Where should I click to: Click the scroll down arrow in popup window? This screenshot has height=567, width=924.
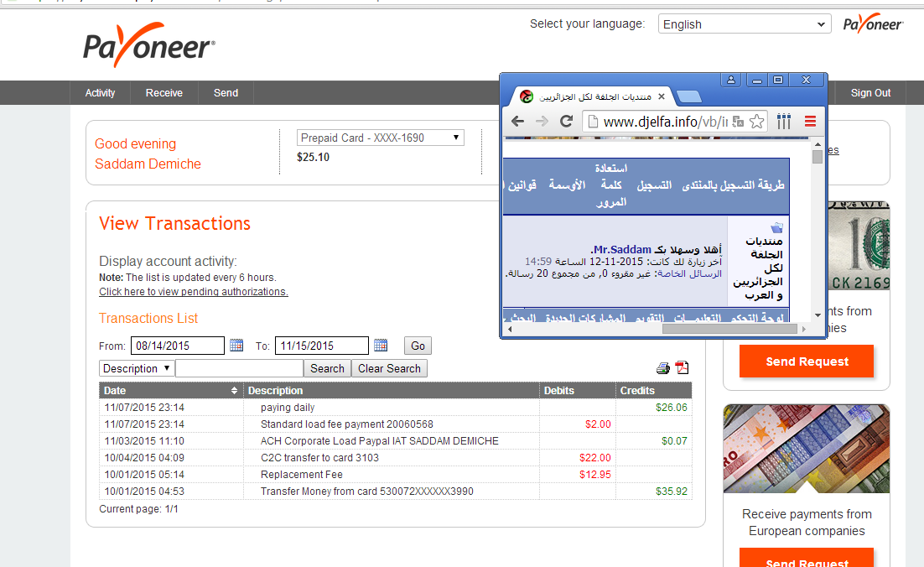point(818,315)
